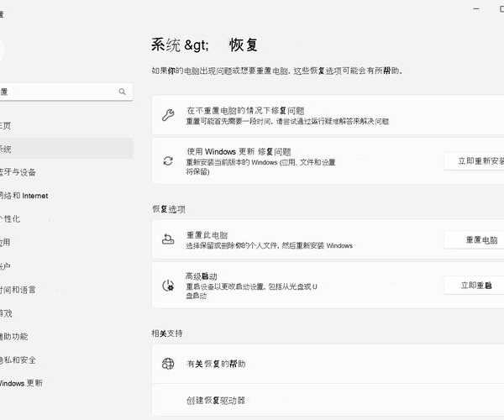Open 帐户 in the sidebar
This screenshot has width=504, height=420.
tap(66, 266)
